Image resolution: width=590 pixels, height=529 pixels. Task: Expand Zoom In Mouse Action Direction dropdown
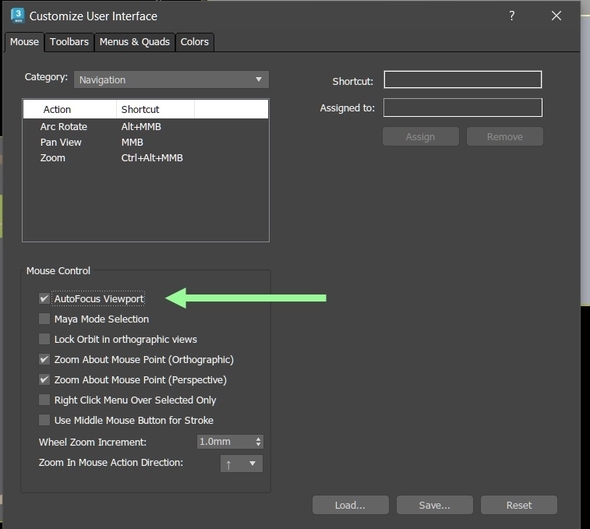tap(242, 464)
